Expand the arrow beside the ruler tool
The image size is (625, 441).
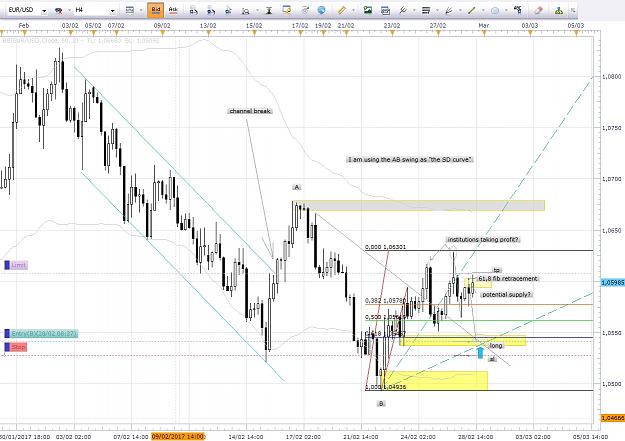pyautogui.click(x=353, y=10)
